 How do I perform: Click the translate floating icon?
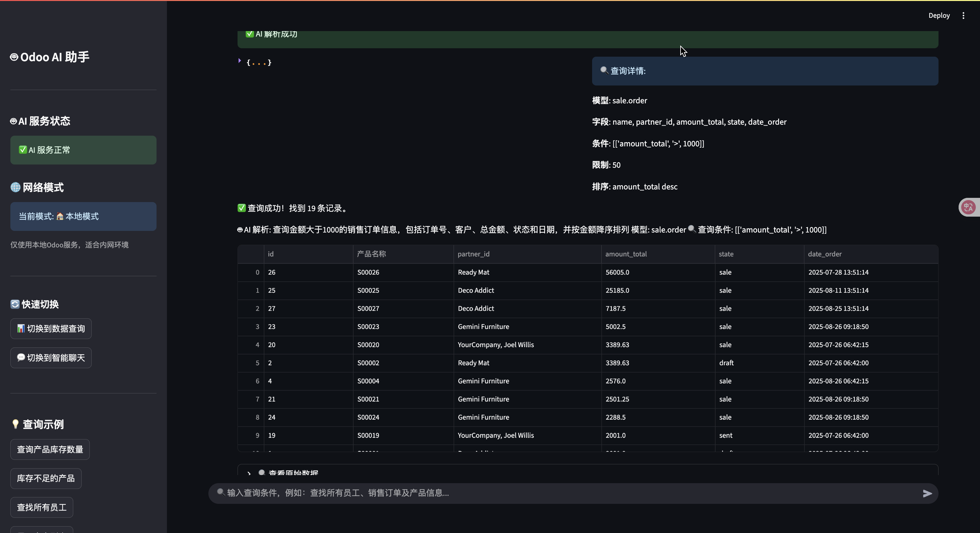click(968, 207)
